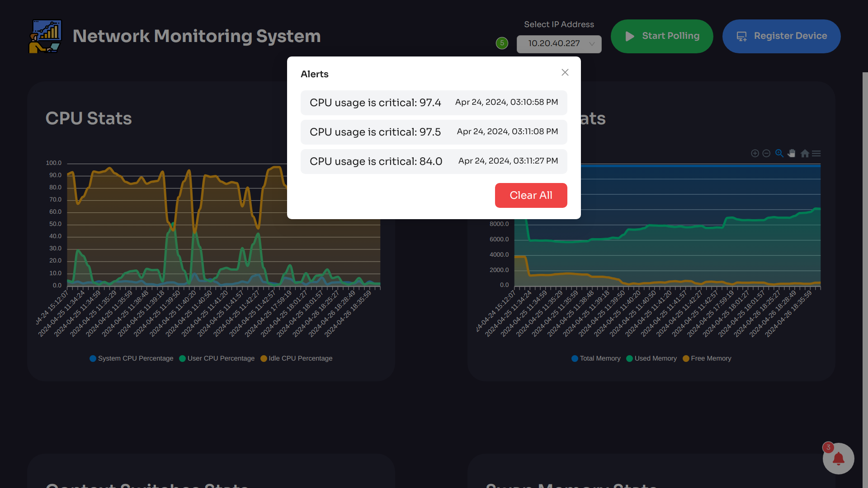This screenshot has width=868, height=488.
Task: Close the Alerts dialog with X
Action: tap(565, 72)
